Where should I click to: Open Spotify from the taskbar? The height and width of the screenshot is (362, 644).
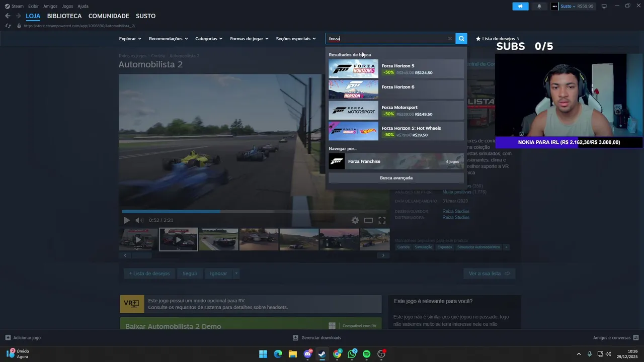pyautogui.click(x=367, y=354)
